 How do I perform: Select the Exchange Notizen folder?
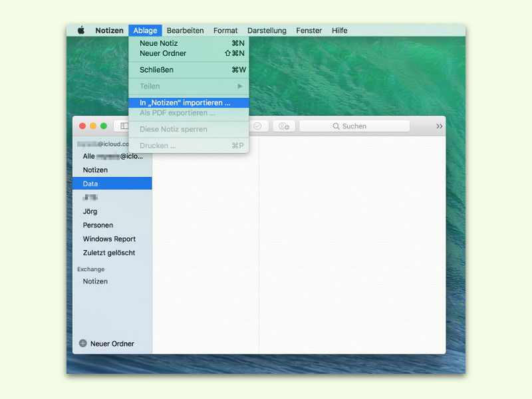(112, 281)
